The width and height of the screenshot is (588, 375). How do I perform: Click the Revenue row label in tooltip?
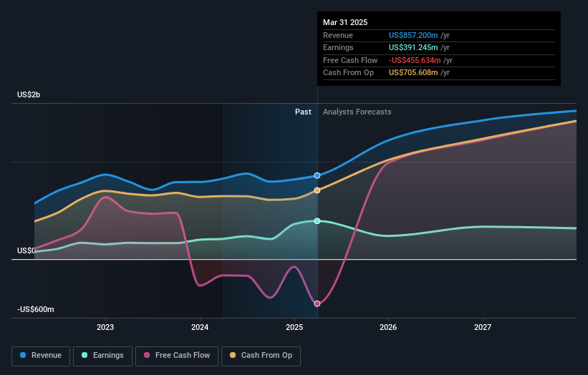tap(338, 35)
